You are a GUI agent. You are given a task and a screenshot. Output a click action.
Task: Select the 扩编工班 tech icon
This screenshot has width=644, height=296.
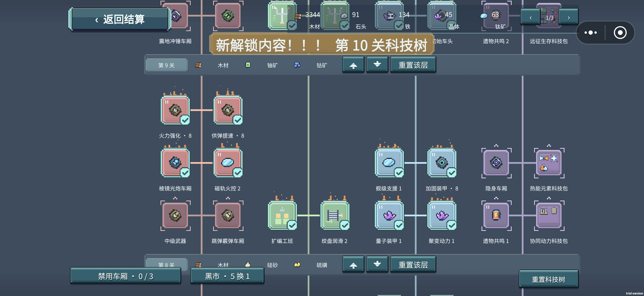point(282,215)
